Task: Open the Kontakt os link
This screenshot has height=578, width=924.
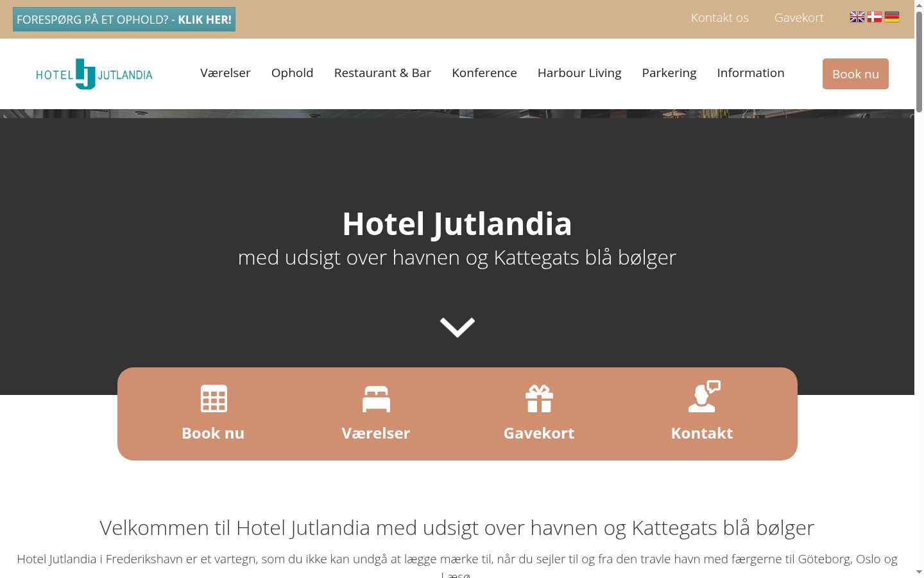Action: tap(720, 18)
